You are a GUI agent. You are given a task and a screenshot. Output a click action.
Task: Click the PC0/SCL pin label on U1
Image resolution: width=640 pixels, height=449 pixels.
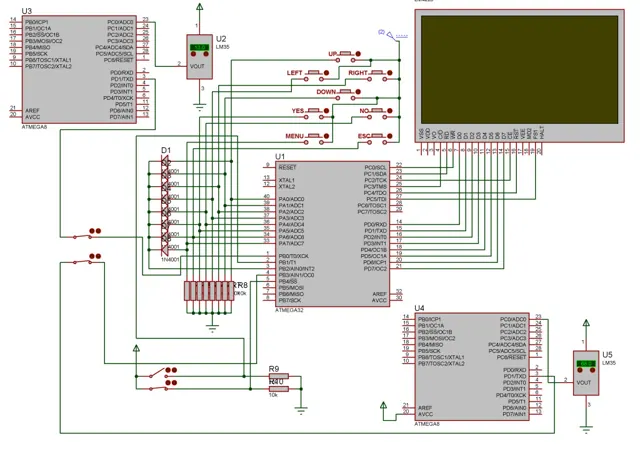pyautogui.click(x=376, y=167)
